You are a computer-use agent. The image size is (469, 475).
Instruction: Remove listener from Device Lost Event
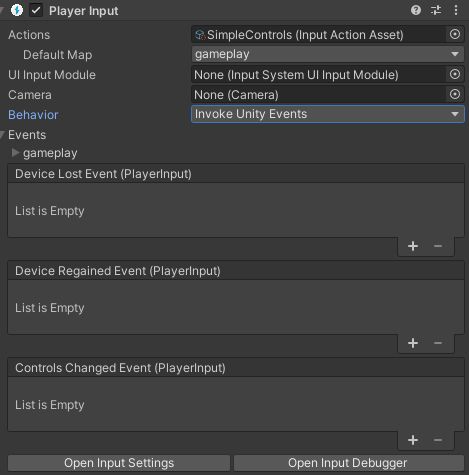pos(438,246)
